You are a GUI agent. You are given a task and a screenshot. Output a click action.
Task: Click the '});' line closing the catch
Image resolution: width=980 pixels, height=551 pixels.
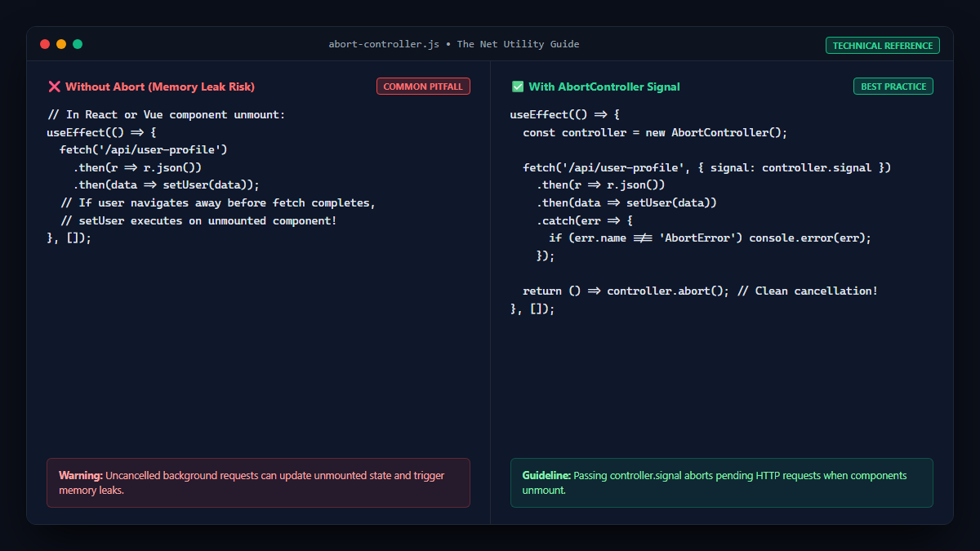click(x=546, y=256)
